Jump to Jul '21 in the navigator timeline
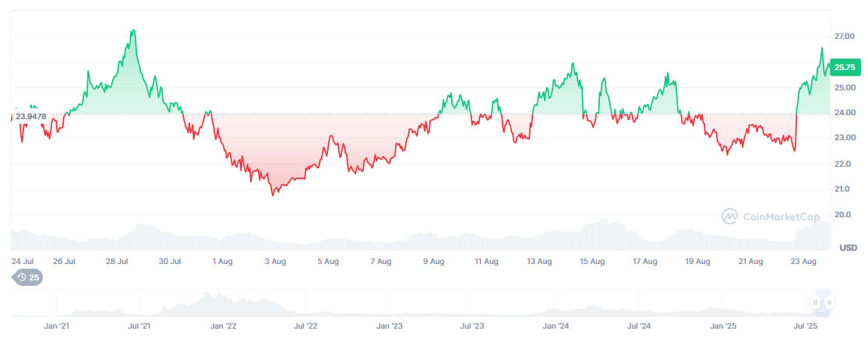 point(139,327)
